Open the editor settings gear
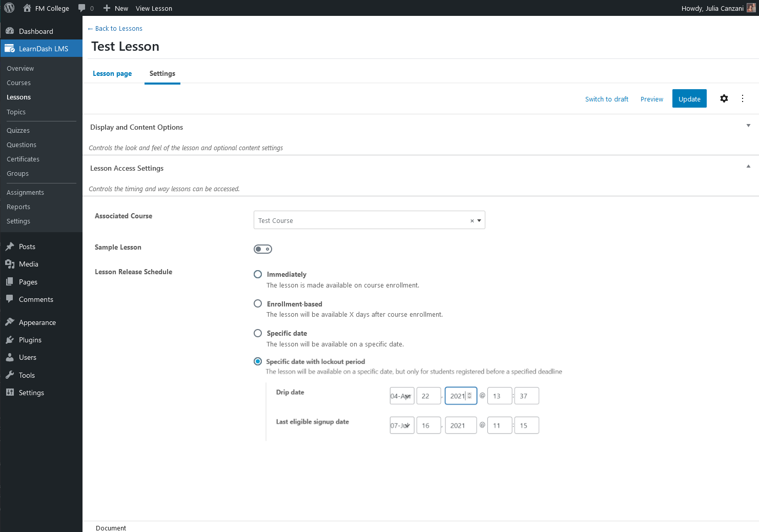 [x=724, y=98]
